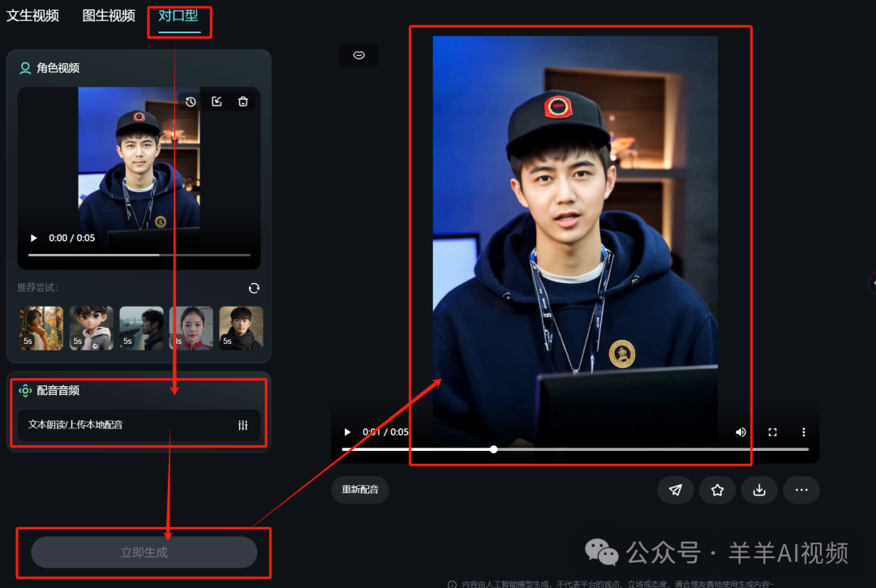Delete the uploaded character video
Screen dimensions: 876x588
point(243,101)
